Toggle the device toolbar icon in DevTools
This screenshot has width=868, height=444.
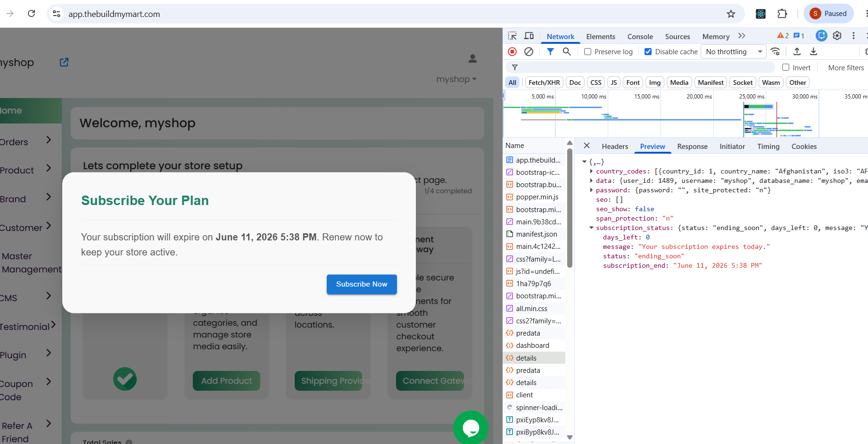[x=529, y=36]
